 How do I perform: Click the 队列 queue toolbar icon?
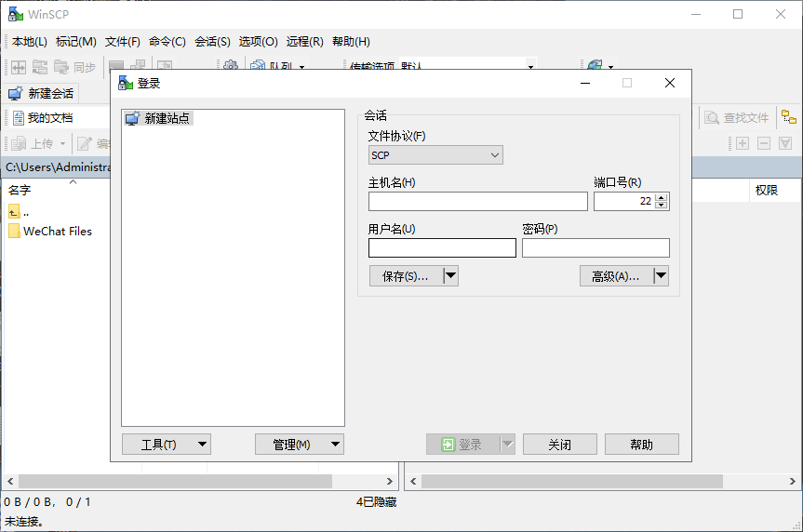tap(258, 66)
